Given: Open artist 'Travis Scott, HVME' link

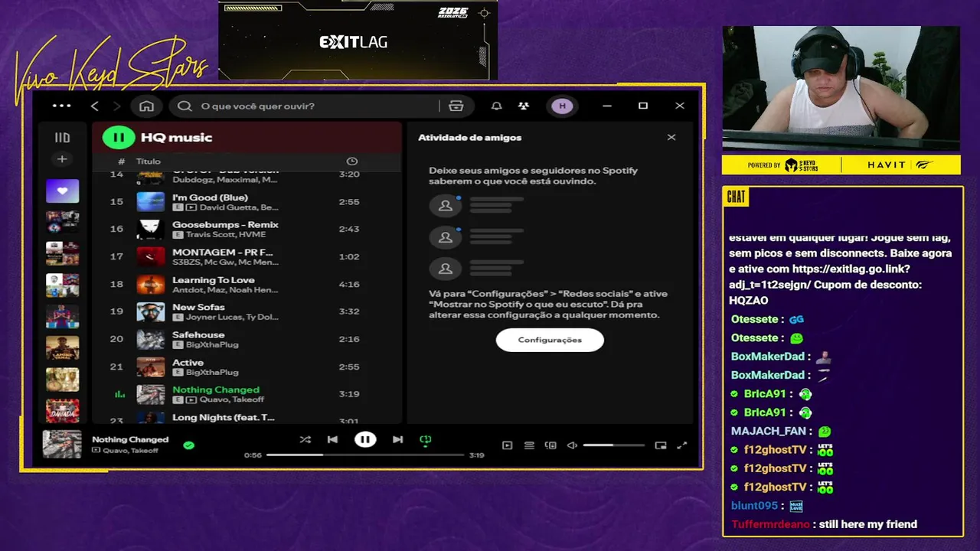Looking at the screenshot, I should pos(225,234).
